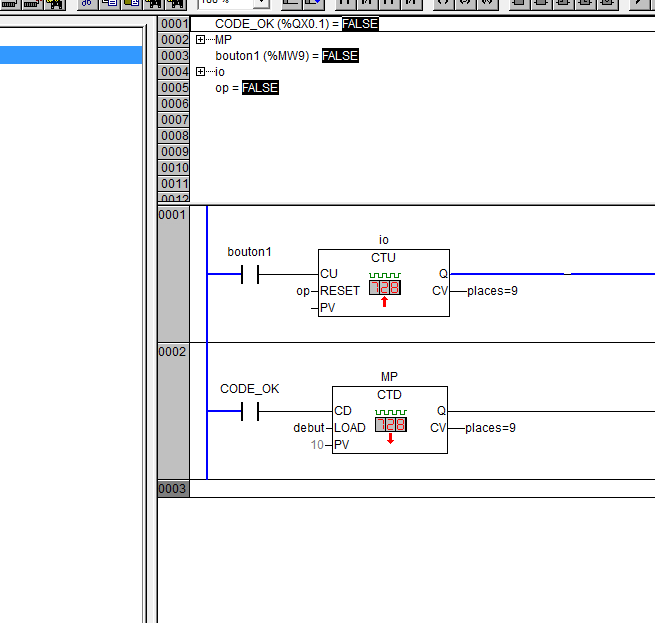
Task: Click the CTU counter icon in io block
Action: tap(384, 287)
